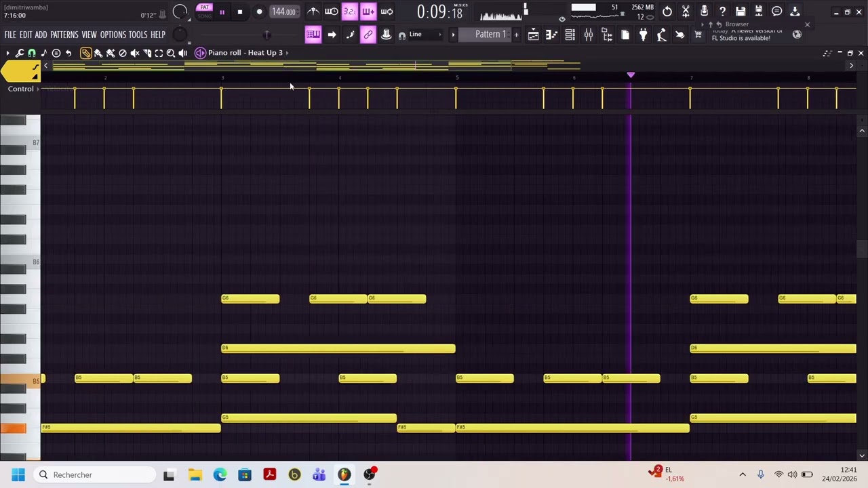Select the Paint brush tool
Viewport: 868px width, 488px height.
(x=98, y=53)
